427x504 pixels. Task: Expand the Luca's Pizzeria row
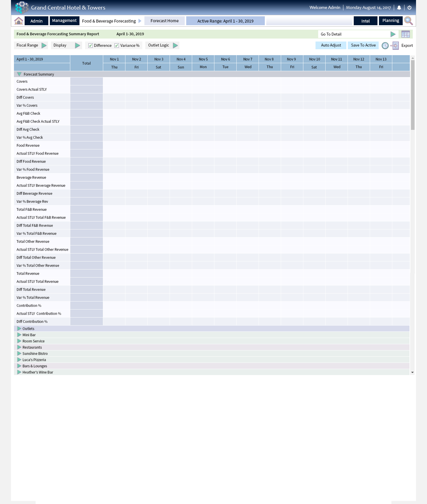tap(19, 360)
